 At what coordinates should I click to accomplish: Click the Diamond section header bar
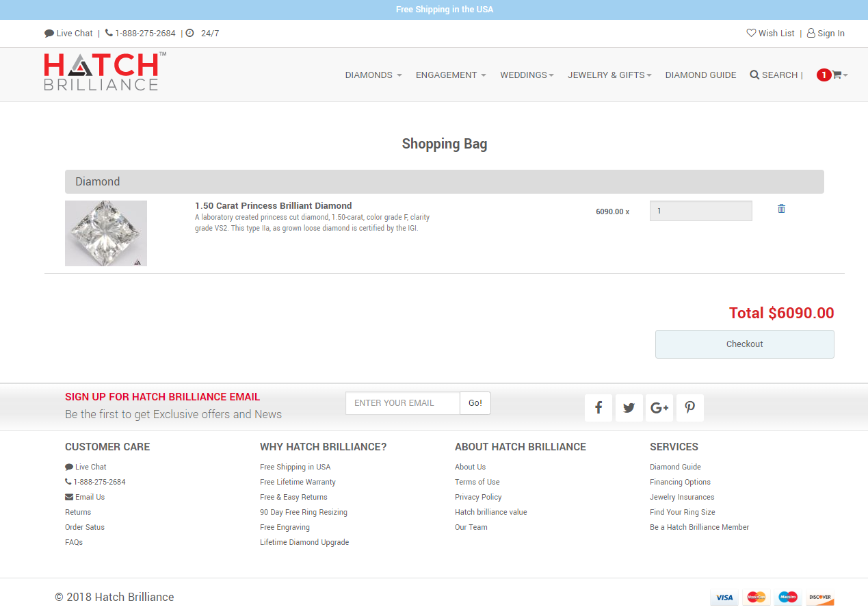coord(445,181)
